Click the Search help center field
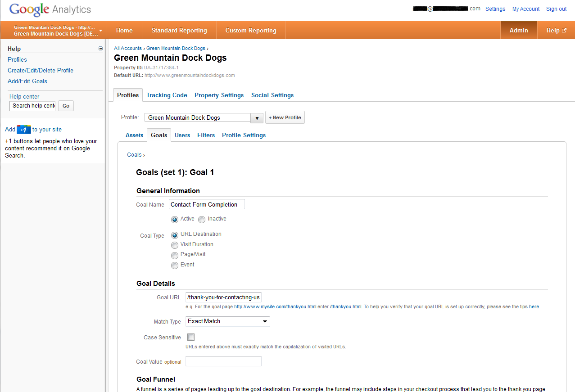575x392 pixels. point(32,106)
